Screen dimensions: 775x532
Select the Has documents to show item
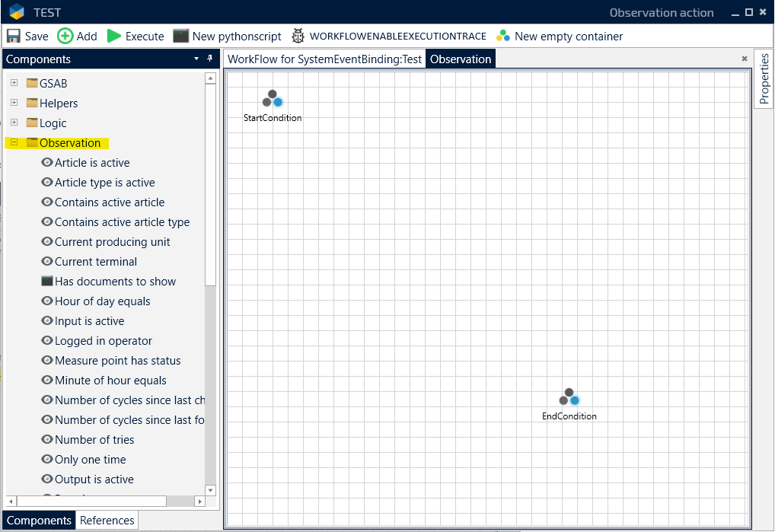pos(115,282)
